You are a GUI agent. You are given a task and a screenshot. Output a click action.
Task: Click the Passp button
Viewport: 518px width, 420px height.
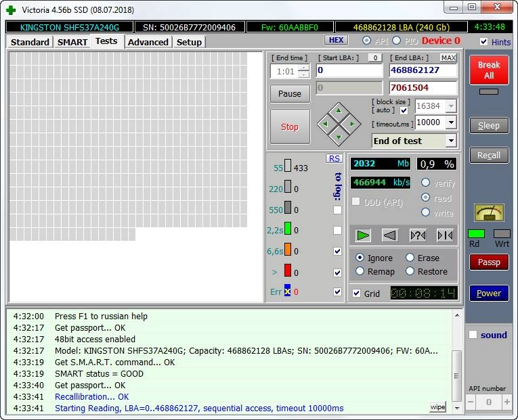[489, 262]
